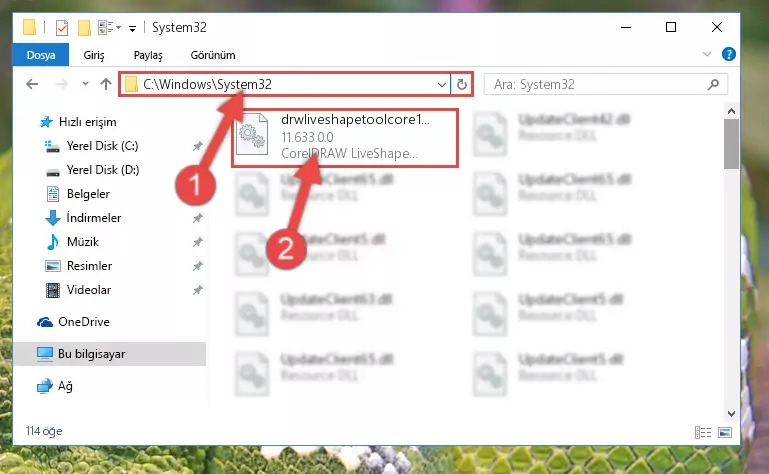769x474 pixels.
Task: Click the vertical scrollbar thumb
Action: pyautogui.click(x=731, y=144)
